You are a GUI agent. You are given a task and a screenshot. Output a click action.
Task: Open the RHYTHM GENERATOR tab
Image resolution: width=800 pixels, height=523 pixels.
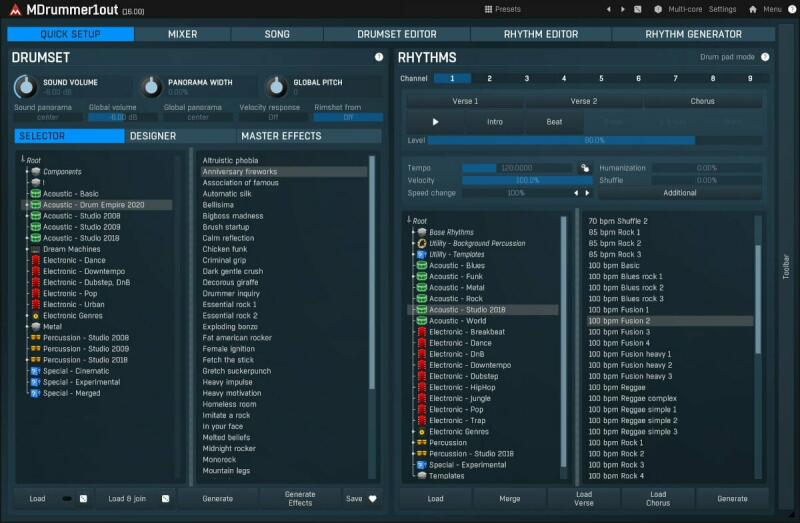tap(693, 34)
